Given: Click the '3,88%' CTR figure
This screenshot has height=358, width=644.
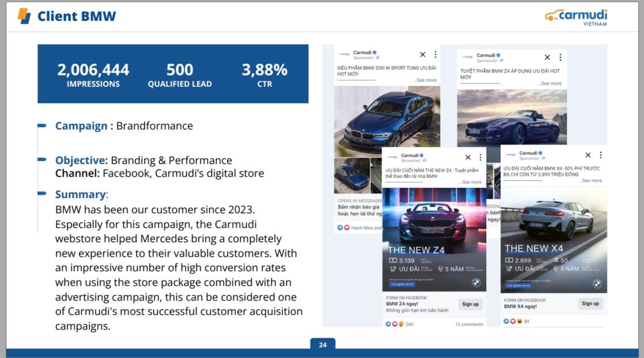Looking at the screenshot, I should click(264, 70).
